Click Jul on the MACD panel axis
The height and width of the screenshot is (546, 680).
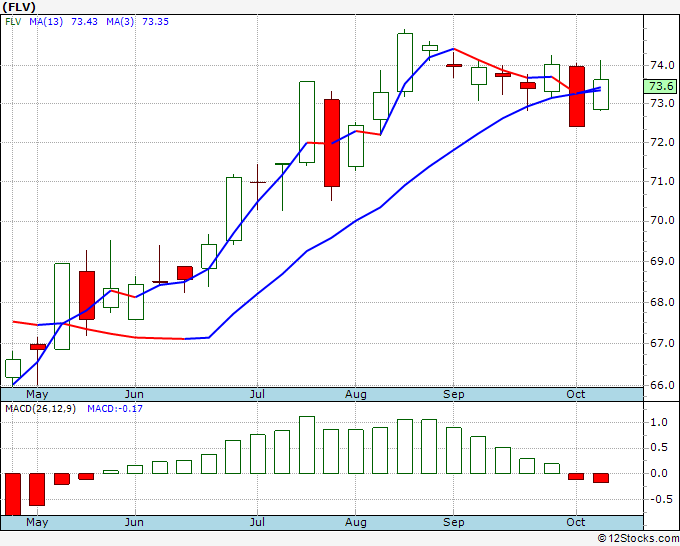pos(257,522)
